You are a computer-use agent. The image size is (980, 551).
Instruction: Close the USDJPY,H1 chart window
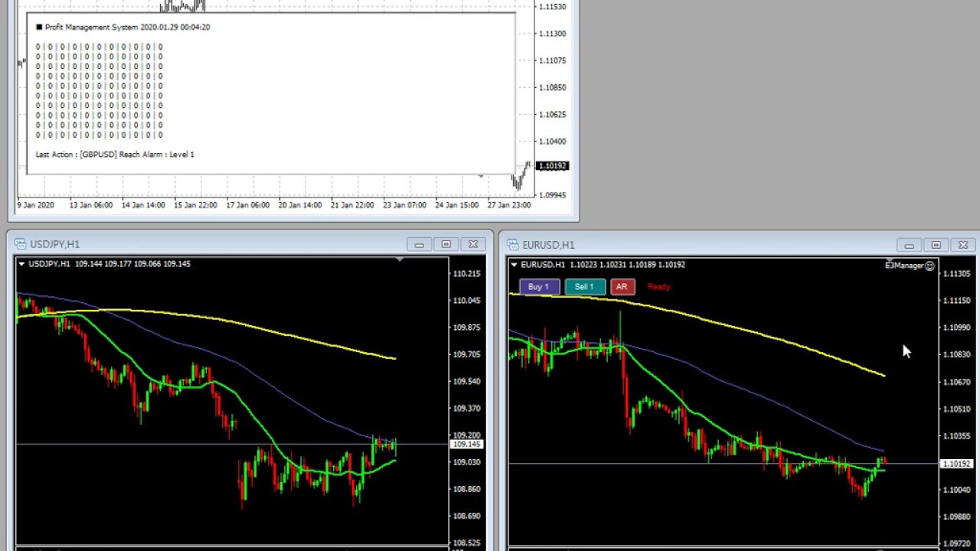pyautogui.click(x=473, y=244)
